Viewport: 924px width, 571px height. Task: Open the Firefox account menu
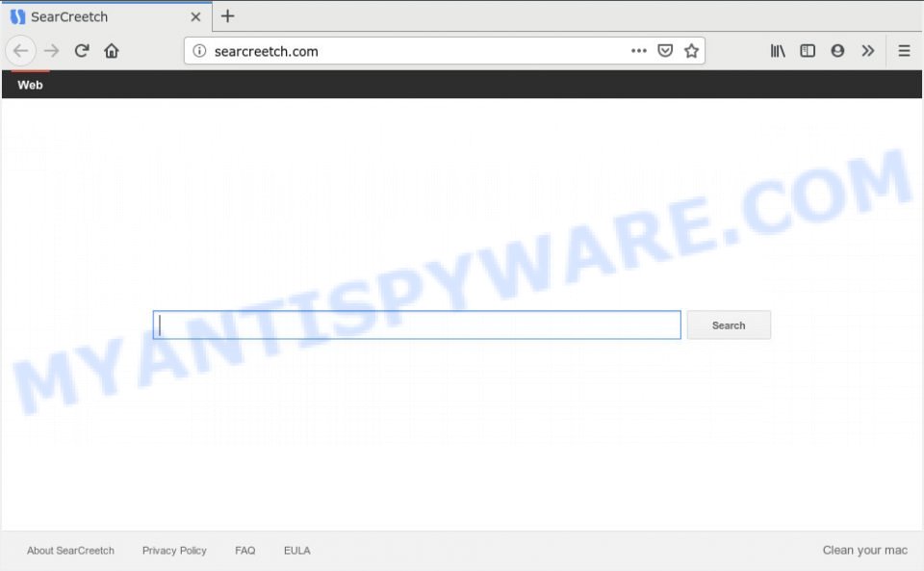point(837,51)
